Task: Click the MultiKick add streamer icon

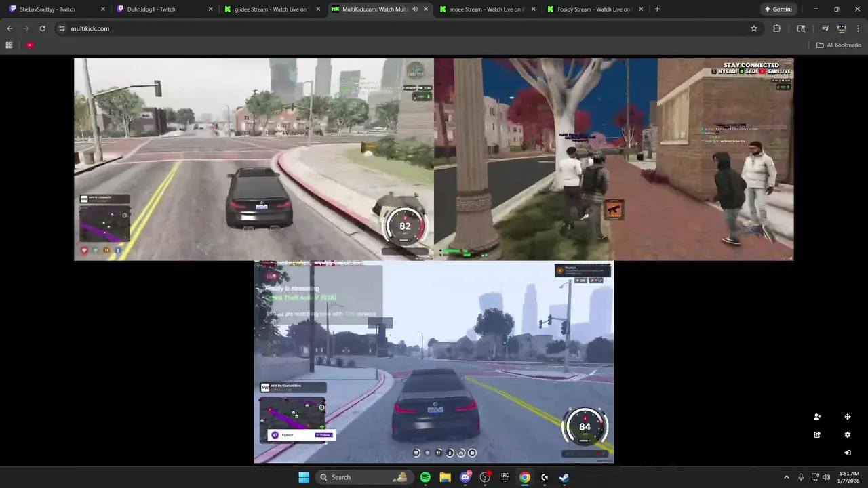Action: point(816,417)
